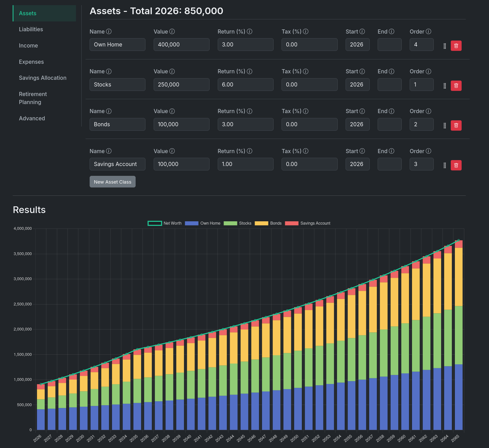The height and width of the screenshot is (448, 489).
Task: Toggle Net Worth series in chart legend
Action: 165,223
